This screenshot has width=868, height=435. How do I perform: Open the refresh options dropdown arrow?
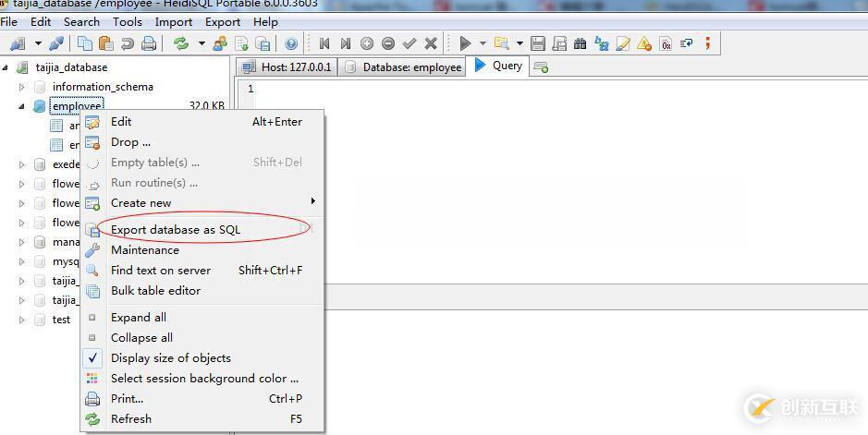pyautogui.click(x=202, y=43)
